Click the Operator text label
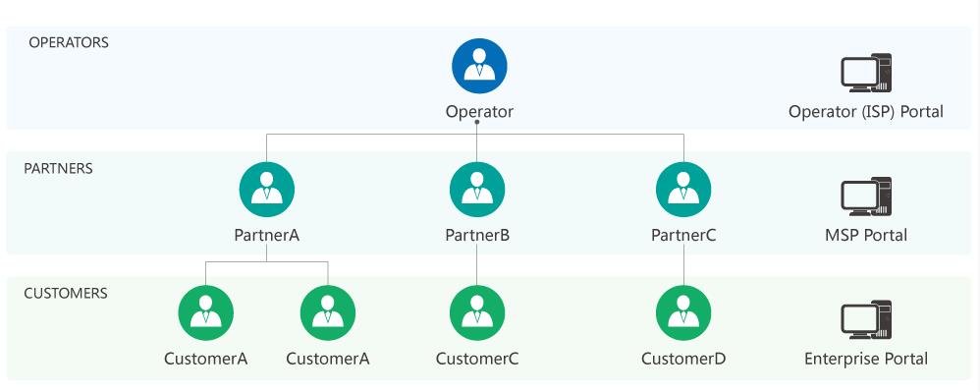The width and height of the screenshot is (980, 392). 479,112
